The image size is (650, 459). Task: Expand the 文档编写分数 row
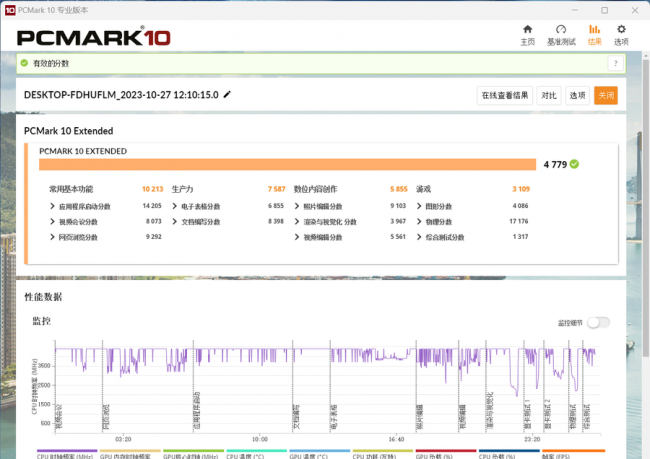tap(175, 221)
